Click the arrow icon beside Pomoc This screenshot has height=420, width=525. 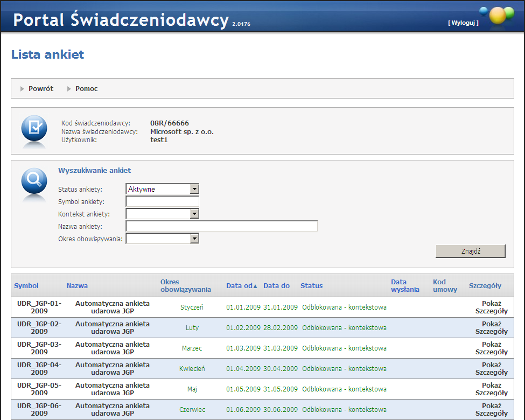(69, 89)
